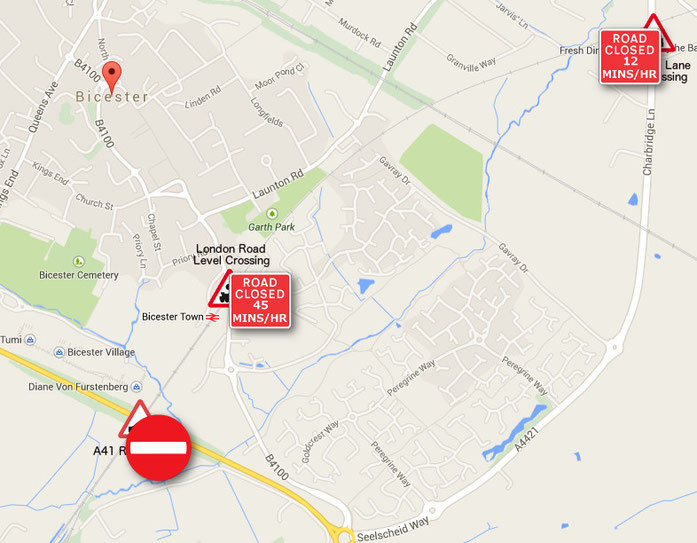Click the red no-entry sign on A41

159,447
